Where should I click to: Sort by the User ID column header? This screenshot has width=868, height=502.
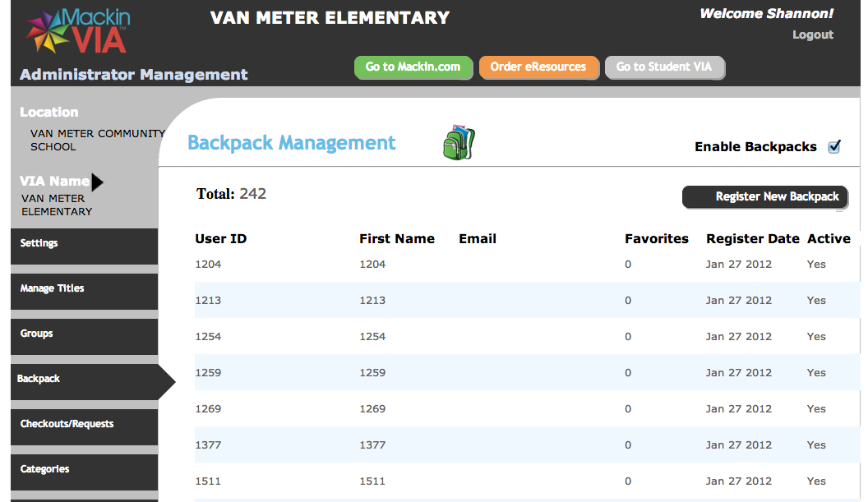click(x=220, y=239)
